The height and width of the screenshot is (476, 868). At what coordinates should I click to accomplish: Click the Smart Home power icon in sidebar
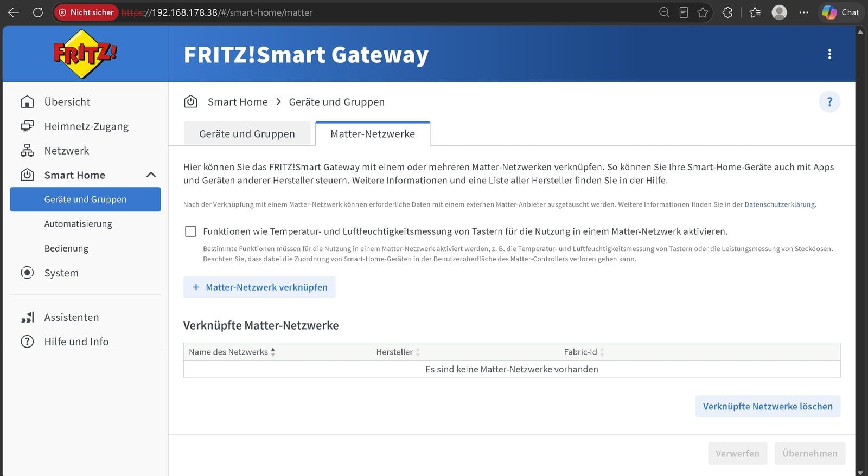27,175
